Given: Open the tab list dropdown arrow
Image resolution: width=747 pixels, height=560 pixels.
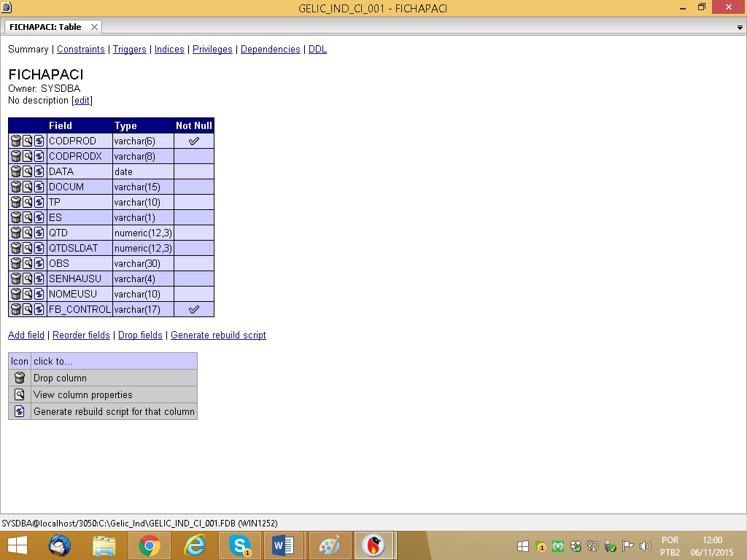Looking at the screenshot, I should click(740, 28).
